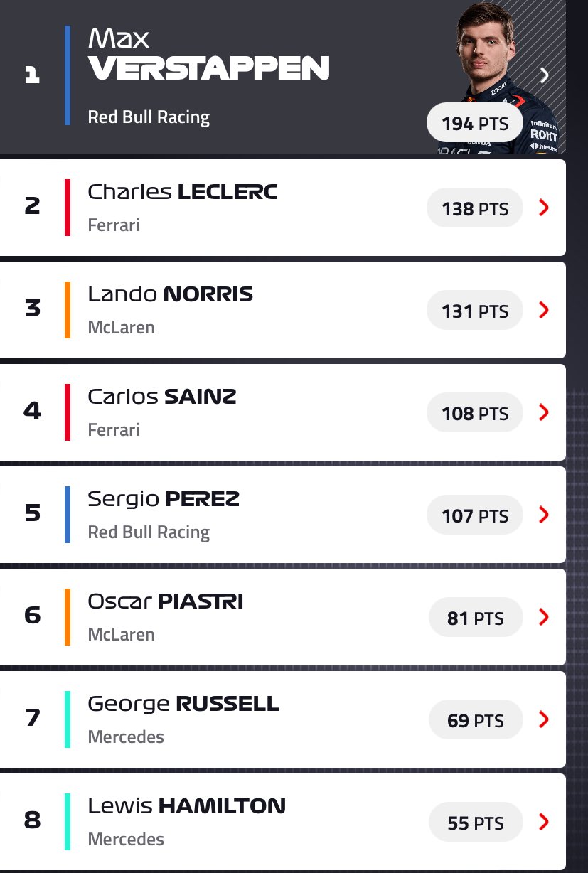Open Lando Norris details via red chevron
Screen dimensions: 588x873
[544, 310]
